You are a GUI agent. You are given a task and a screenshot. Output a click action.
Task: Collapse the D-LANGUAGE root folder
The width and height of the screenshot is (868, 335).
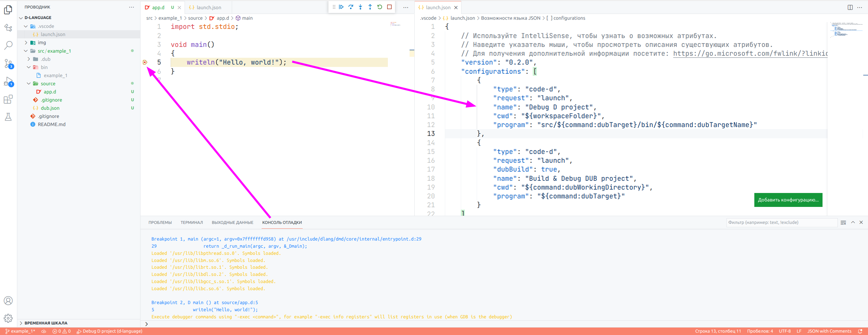[21, 18]
